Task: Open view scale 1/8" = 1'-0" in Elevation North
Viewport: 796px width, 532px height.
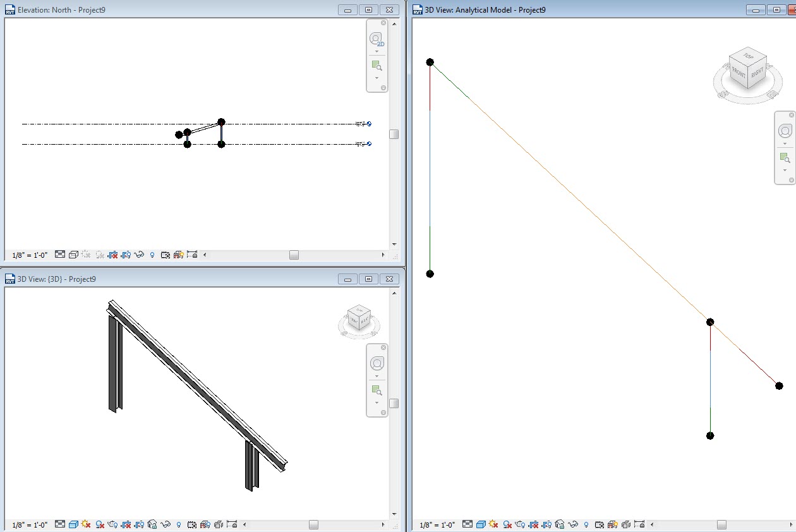Action: click(x=30, y=255)
